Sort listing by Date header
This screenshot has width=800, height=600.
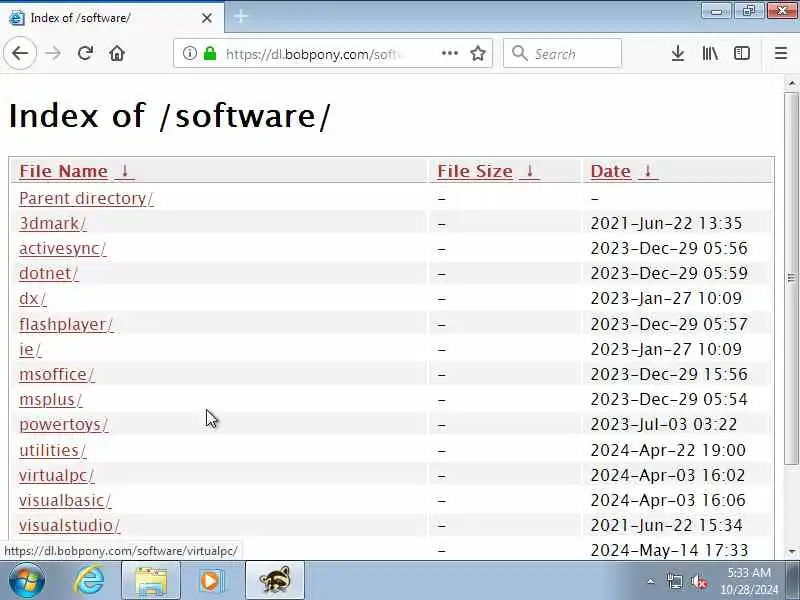click(x=610, y=171)
